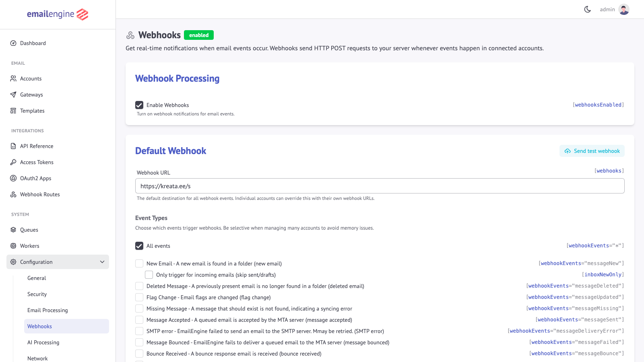
Task: Click the webhookEvents="messageMissing" key
Action: [x=576, y=308]
